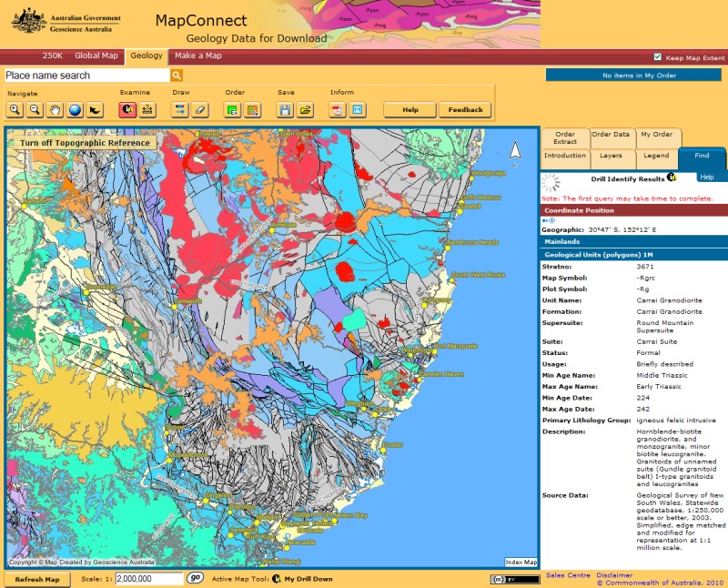This screenshot has width=728, height=588.
Task: Toggle the Keep Map Extent checkbox
Action: [658, 56]
